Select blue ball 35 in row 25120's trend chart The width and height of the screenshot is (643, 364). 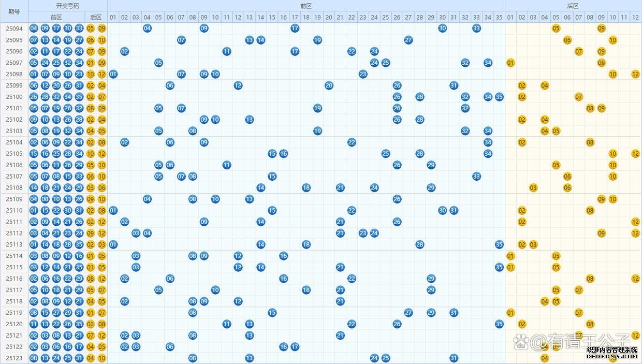click(499, 324)
